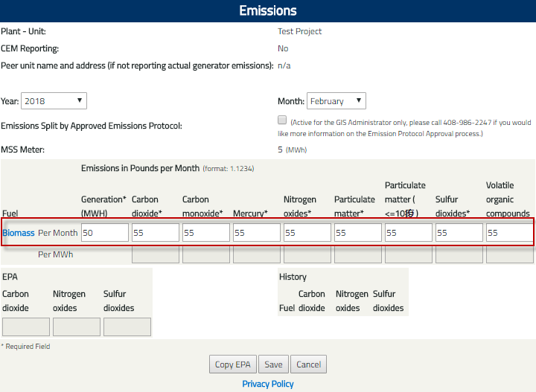Viewport: 536px width, 392px height.
Task: Open the Year dropdown showing 2018
Action: tap(54, 101)
